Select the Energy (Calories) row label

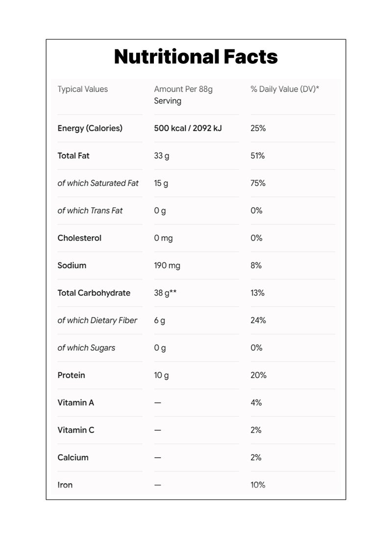coord(90,128)
